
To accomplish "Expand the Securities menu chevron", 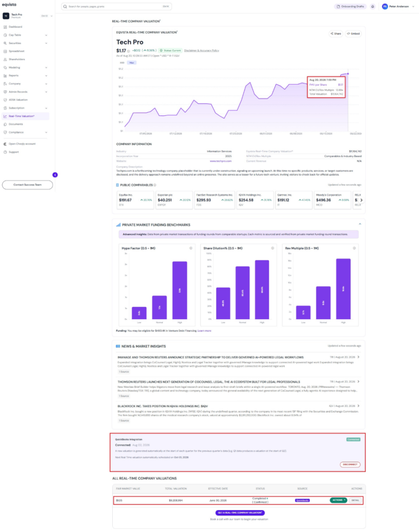I will point(46,43).
